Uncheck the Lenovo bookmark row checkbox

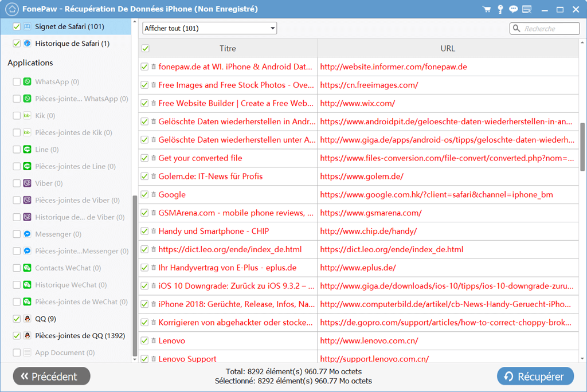tap(144, 340)
